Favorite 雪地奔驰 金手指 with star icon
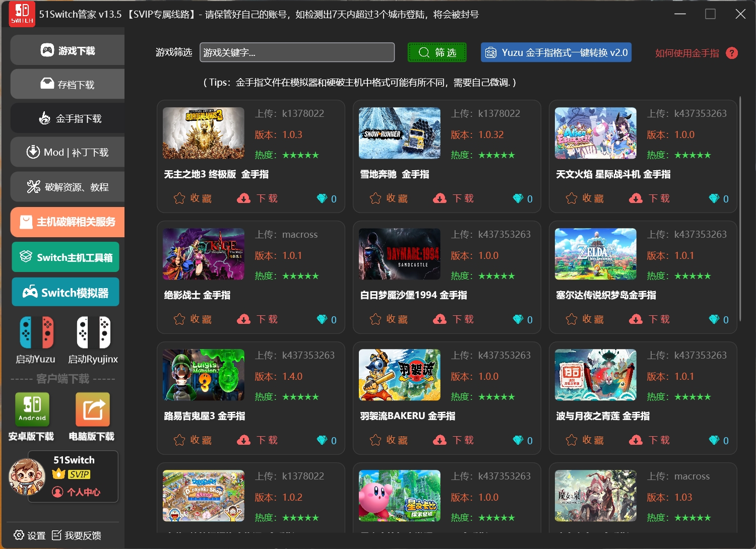756x549 pixels. tap(375, 198)
